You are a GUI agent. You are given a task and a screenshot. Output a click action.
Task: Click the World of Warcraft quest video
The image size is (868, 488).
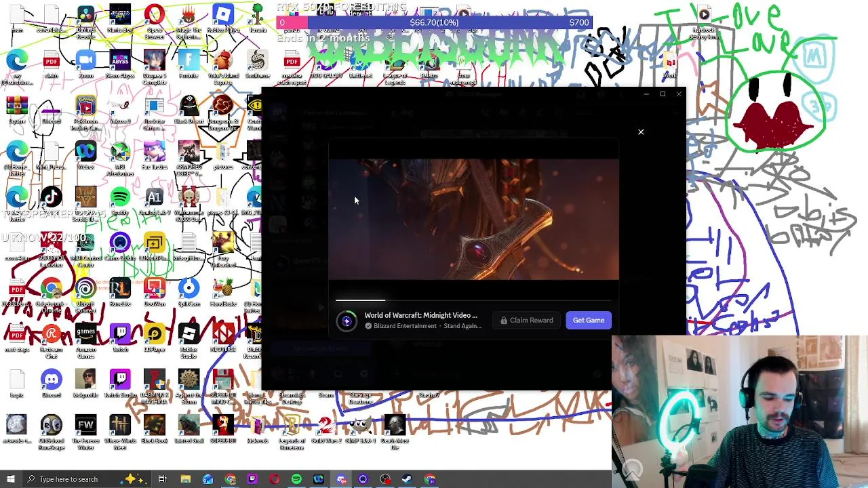click(473, 220)
